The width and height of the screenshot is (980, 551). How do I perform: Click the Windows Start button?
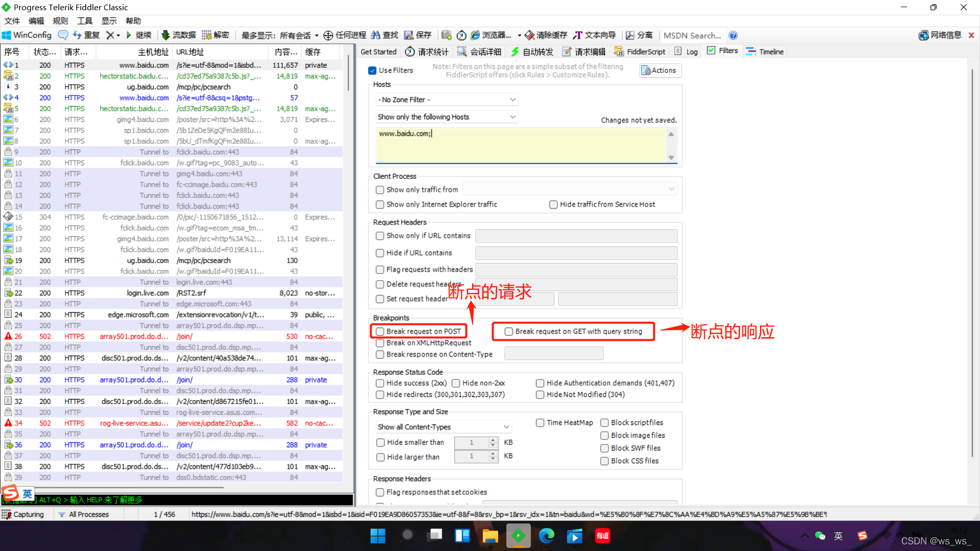pyautogui.click(x=378, y=536)
